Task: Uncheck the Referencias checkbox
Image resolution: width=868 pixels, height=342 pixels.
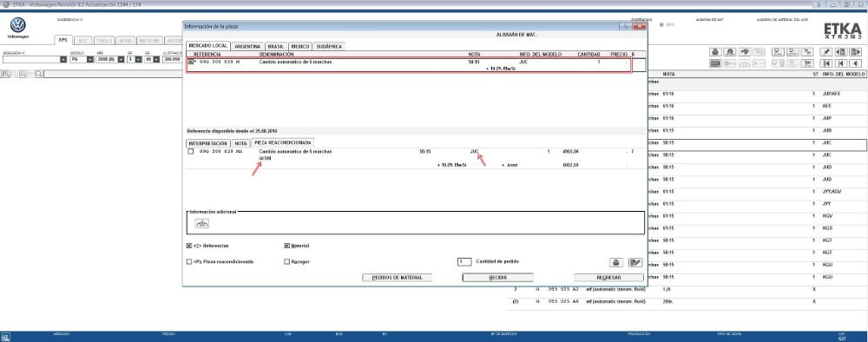Action: [189, 246]
